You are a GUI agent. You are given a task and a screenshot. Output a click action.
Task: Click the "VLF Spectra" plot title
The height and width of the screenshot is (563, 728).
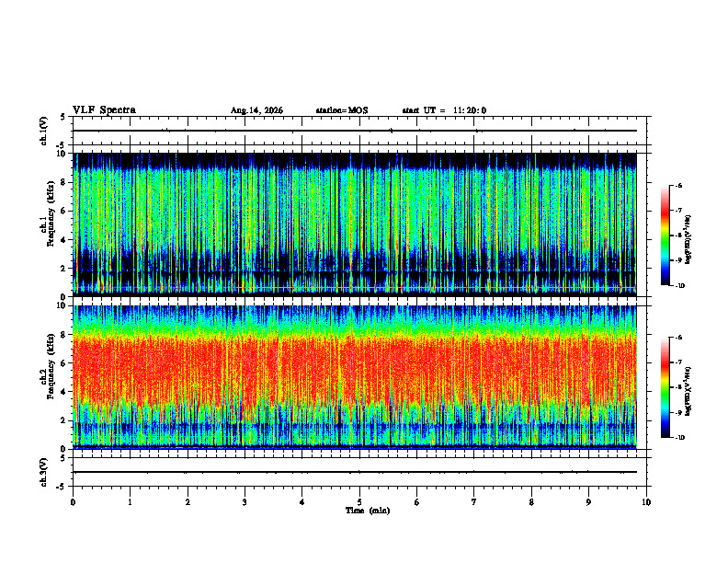click(104, 110)
